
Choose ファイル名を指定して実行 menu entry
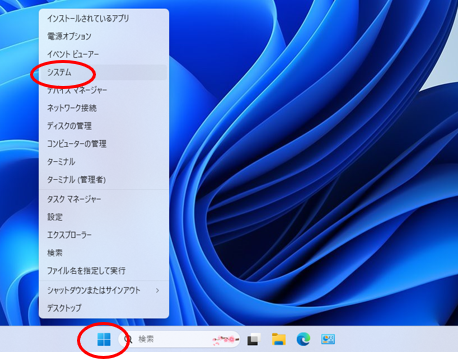(104, 271)
